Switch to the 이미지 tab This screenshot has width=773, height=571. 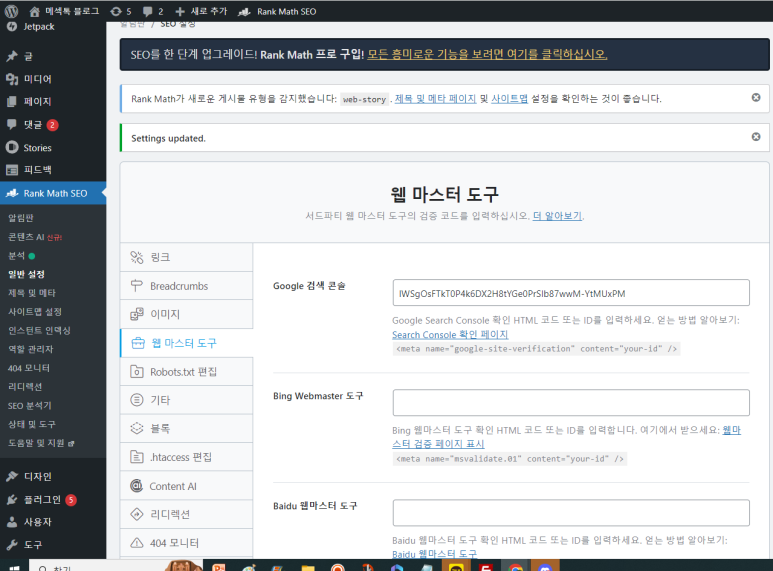(186, 314)
